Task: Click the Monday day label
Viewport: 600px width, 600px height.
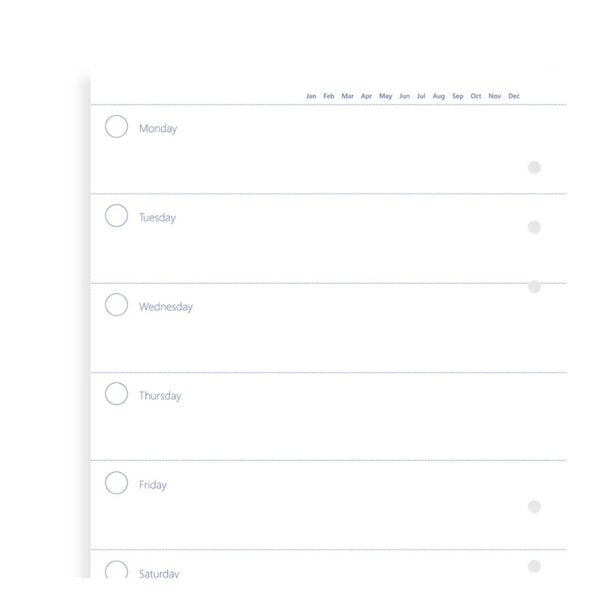Action: click(158, 129)
